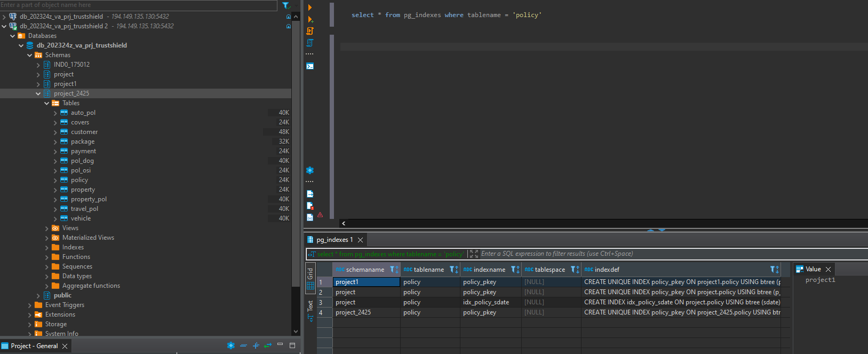The height and width of the screenshot is (354, 868).
Task: Click the explain execution plan icon
Action: pyautogui.click(x=310, y=43)
